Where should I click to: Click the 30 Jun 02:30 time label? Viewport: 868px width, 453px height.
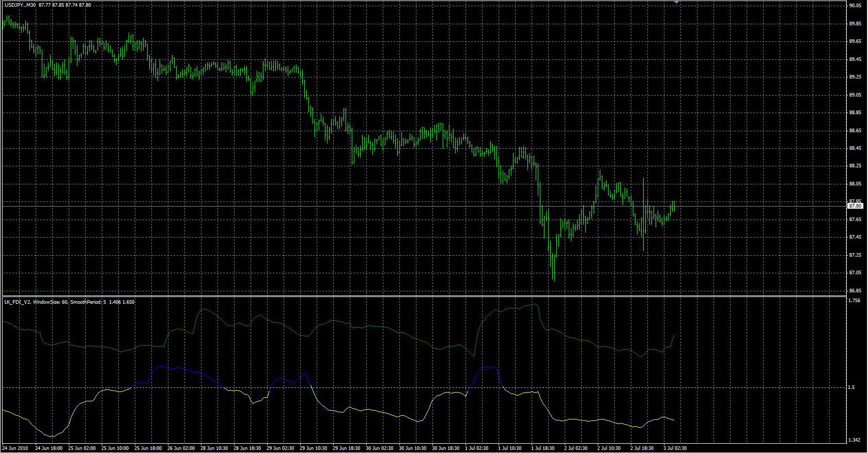click(x=380, y=448)
